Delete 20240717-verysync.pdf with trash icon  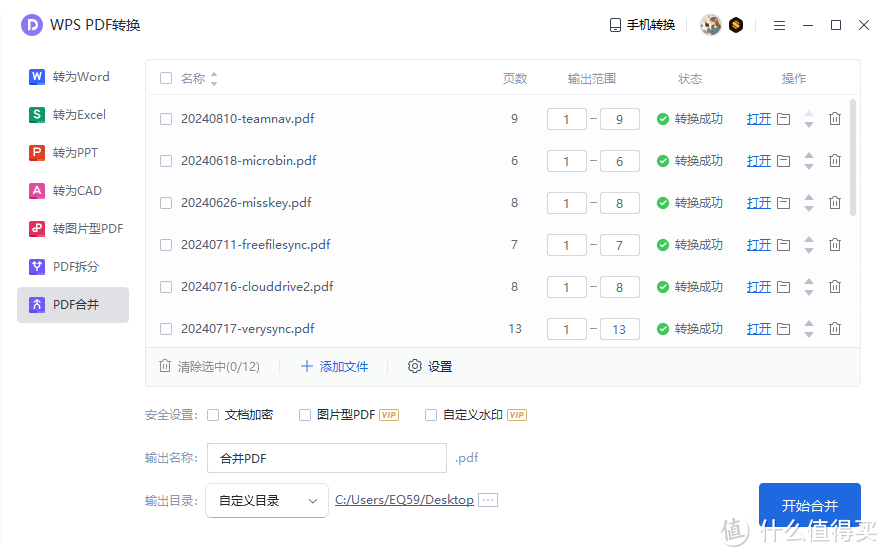pos(835,329)
